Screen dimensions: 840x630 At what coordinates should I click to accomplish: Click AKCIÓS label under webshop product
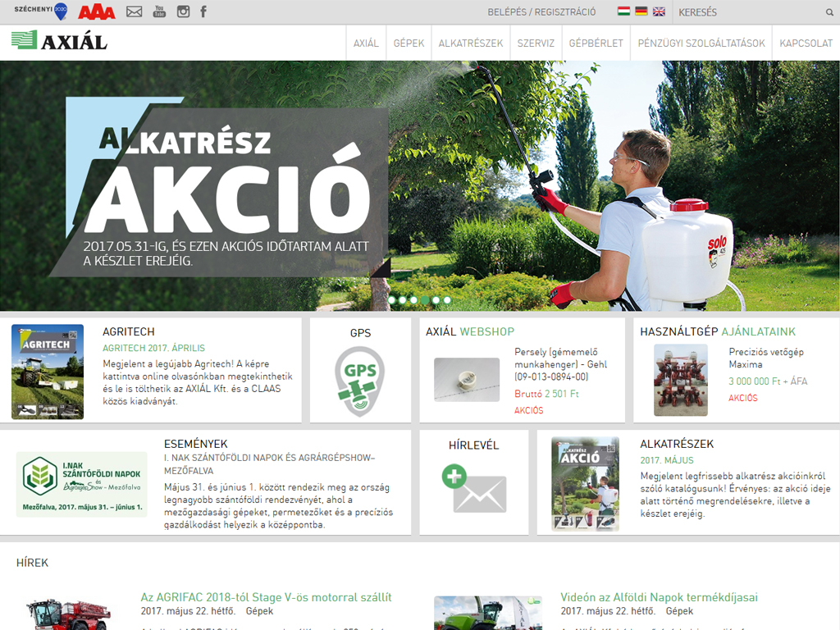pyautogui.click(x=529, y=410)
